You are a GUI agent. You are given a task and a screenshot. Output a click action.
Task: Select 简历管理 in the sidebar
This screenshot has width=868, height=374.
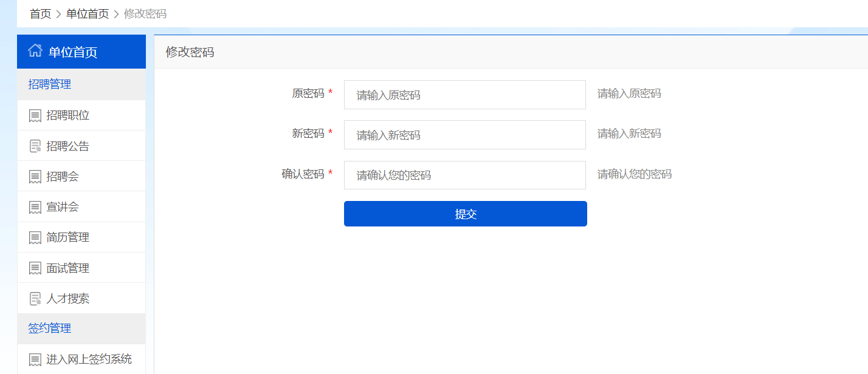[x=68, y=237]
